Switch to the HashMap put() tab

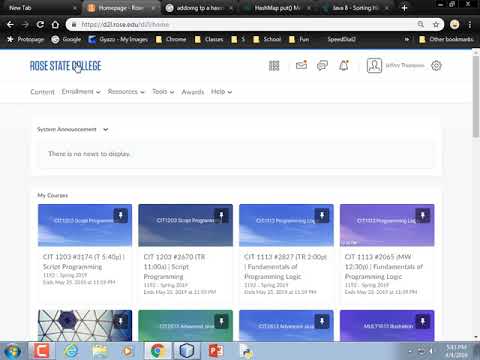pyautogui.click(x=277, y=8)
